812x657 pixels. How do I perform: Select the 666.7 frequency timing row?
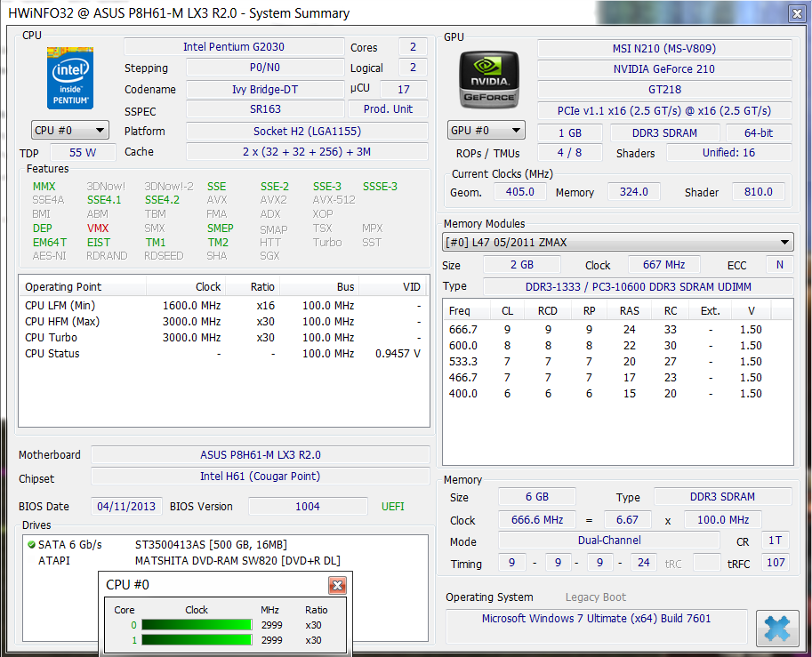tap(617, 329)
